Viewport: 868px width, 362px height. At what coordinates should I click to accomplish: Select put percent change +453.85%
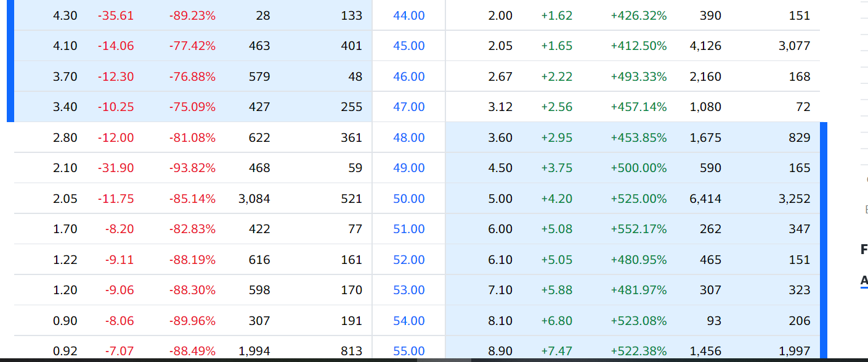coord(639,138)
